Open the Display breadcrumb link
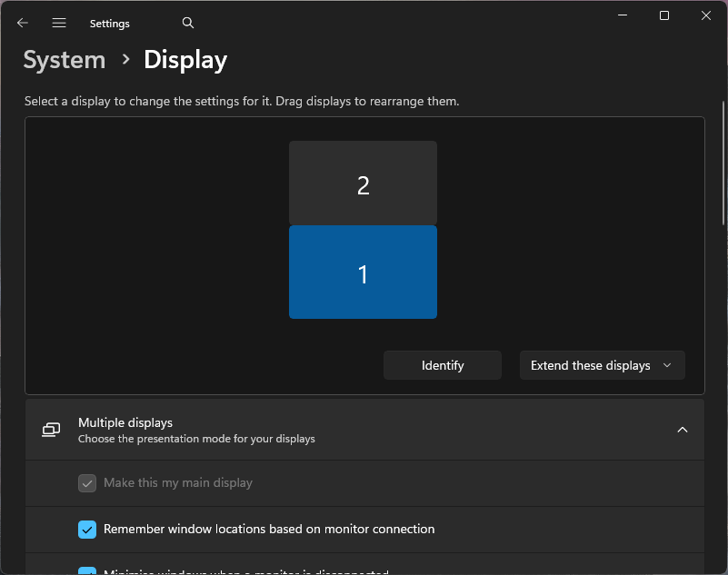 (x=185, y=60)
